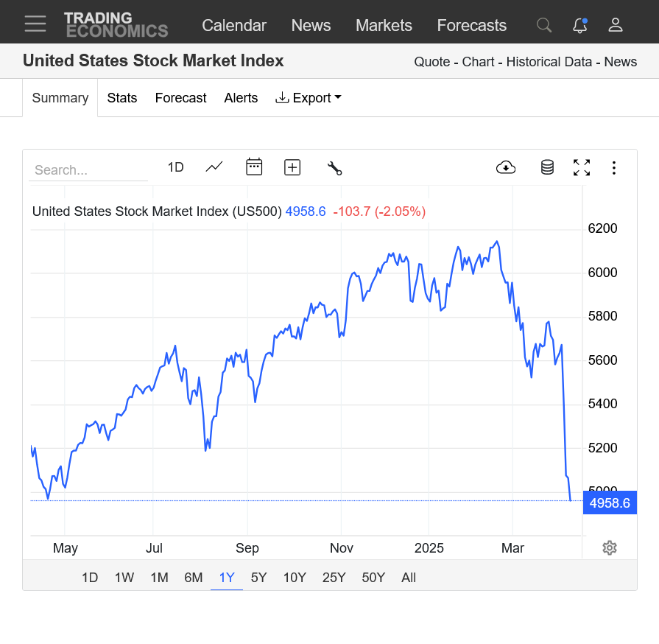Click the plus box compare icon
659x644 pixels.
292,167
